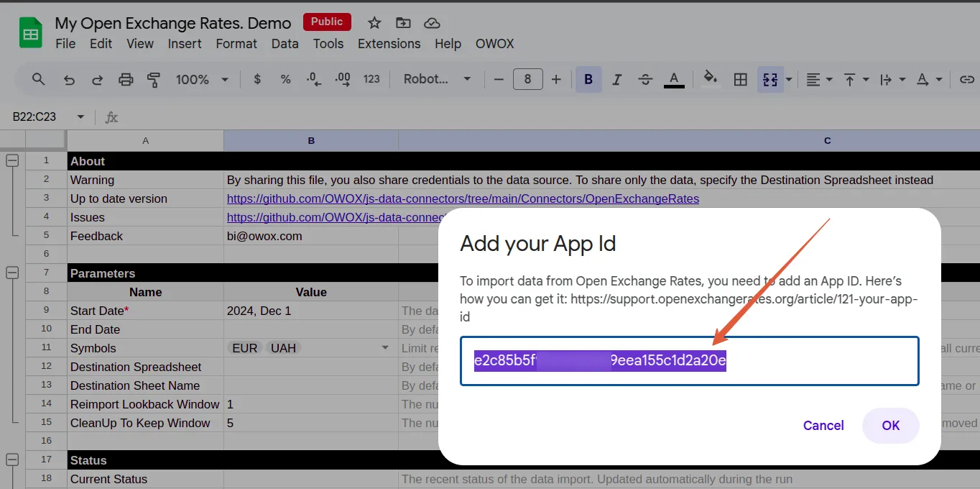Open the Tools menu
Image resolution: width=980 pixels, height=489 pixels.
tap(328, 43)
